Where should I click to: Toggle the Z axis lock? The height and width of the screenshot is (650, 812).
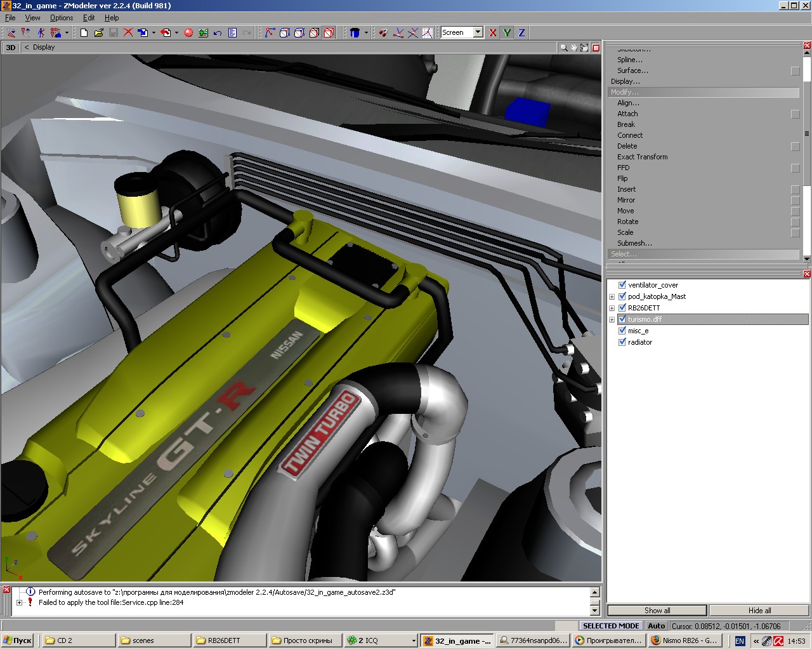pyautogui.click(x=522, y=32)
